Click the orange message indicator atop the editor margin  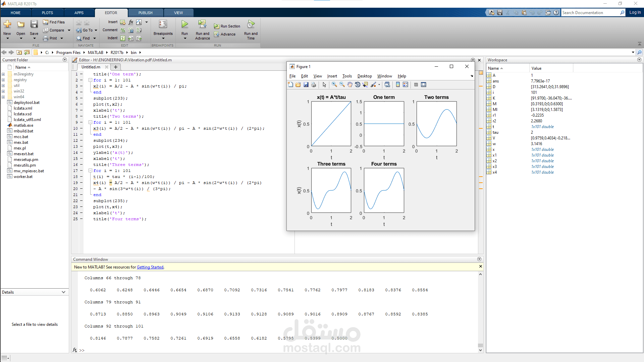(481, 73)
